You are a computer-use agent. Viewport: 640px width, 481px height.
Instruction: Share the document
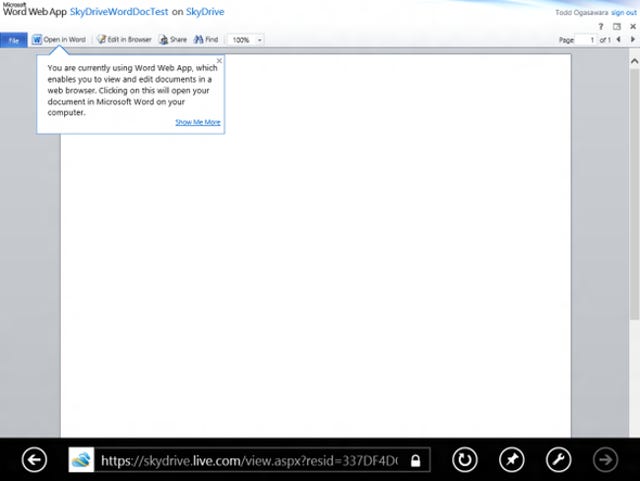pyautogui.click(x=173, y=40)
